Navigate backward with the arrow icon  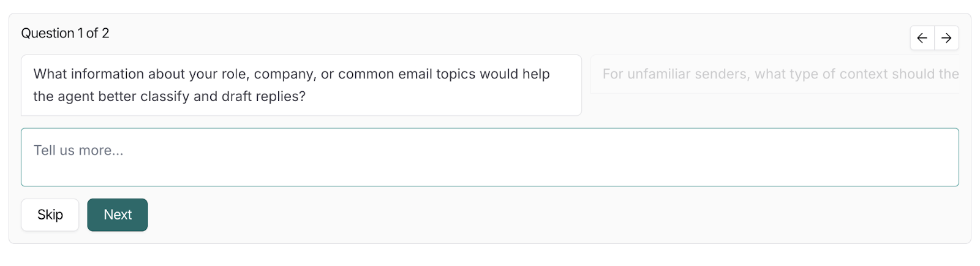tap(922, 38)
